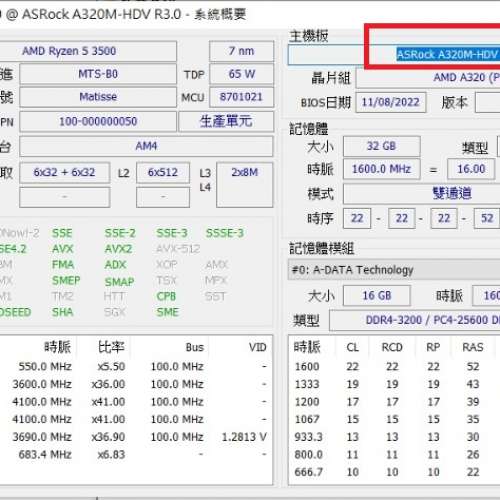The image size is (500, 500).
Task: Click the 雙通道 memory mode field
Action: click(x=422, y=193)
